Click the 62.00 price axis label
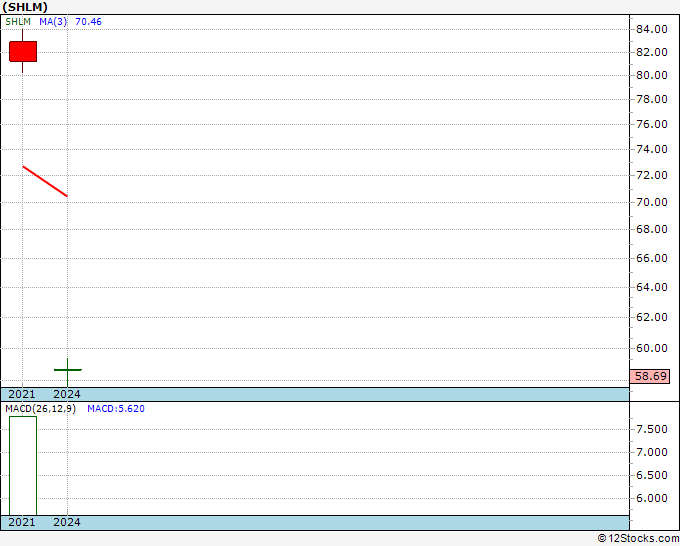Image resolution: width=680 pixels, height=546 pixels. pyautogui.click(x=651, y=317)
